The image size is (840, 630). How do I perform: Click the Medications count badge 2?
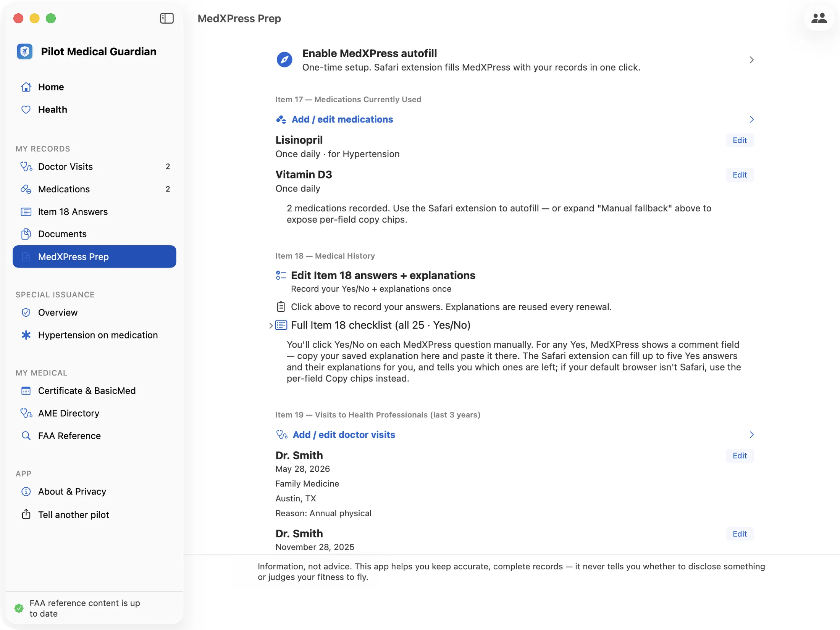pos(168,189)
